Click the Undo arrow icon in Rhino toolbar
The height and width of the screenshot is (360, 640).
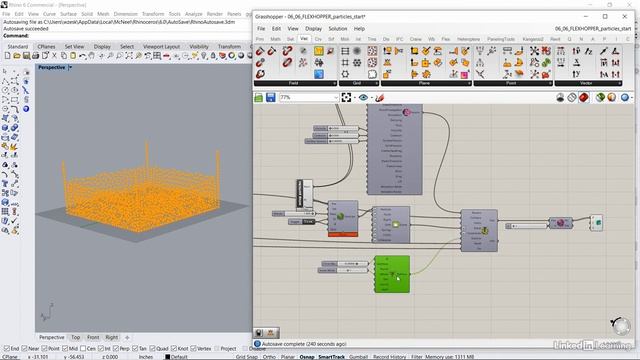click(x=82, y=56)
